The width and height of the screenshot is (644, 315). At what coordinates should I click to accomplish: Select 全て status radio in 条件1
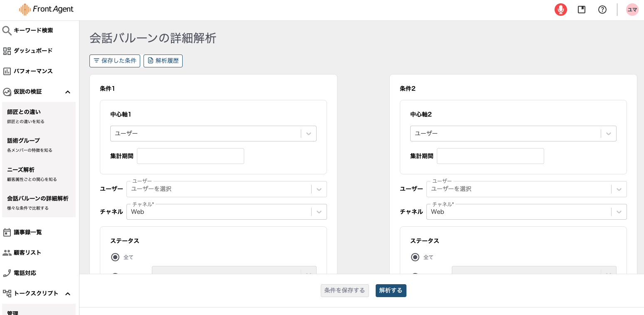click(115, 257)
